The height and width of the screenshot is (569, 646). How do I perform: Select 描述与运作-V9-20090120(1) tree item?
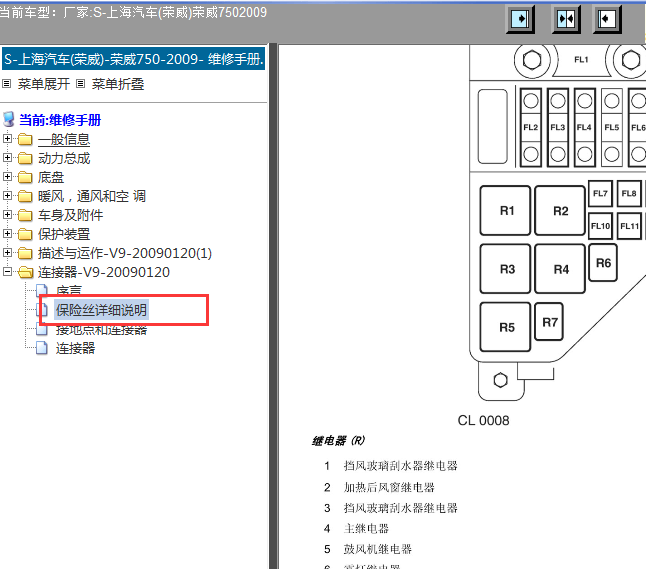[125, 253]
